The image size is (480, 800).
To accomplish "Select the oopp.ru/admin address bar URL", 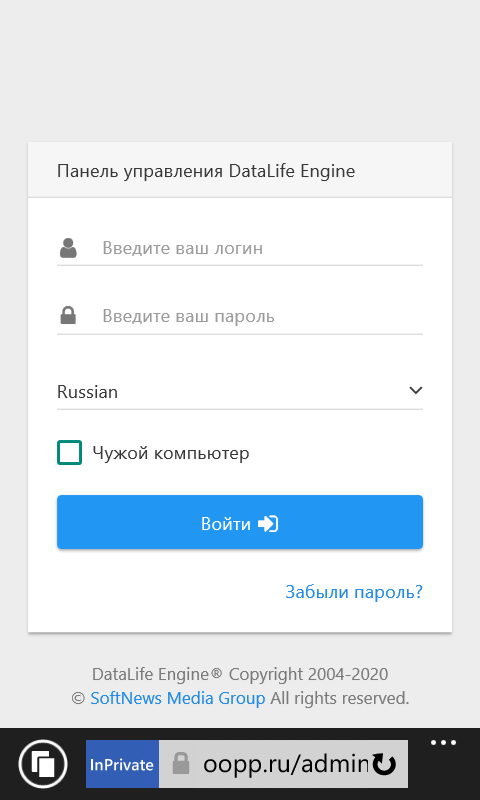I will (x=286, y=764).
